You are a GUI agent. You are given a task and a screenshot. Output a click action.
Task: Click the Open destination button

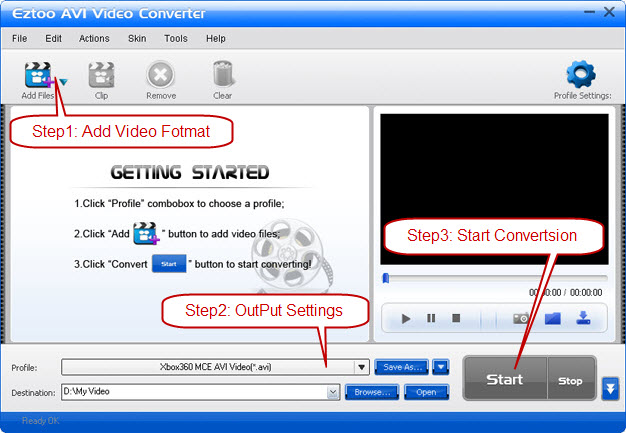[x=426, y=392]
